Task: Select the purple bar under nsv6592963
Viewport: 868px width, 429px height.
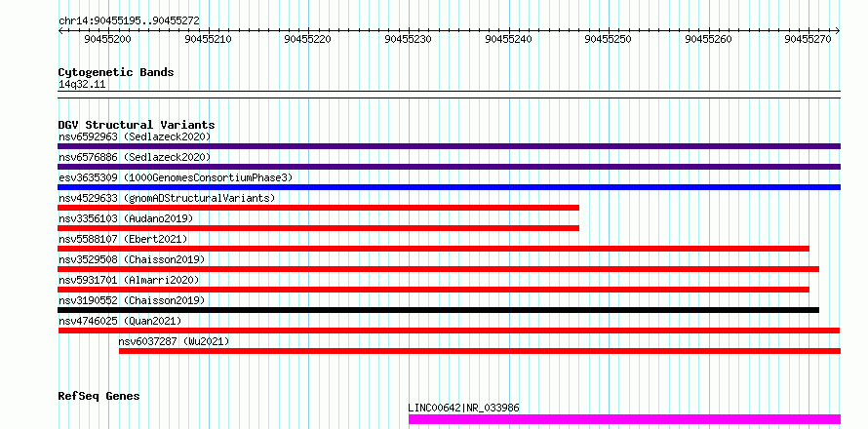Action: (x=450, y=146)
